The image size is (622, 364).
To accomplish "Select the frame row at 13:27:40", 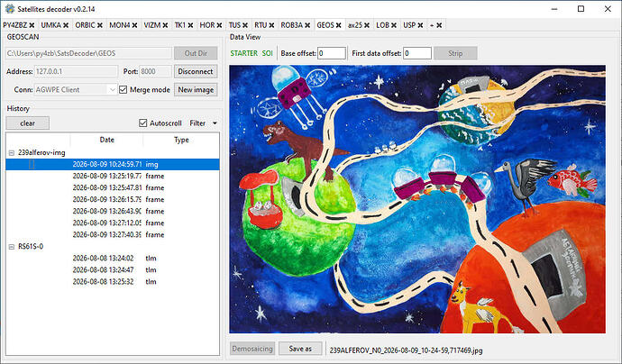I will (113, 235).
